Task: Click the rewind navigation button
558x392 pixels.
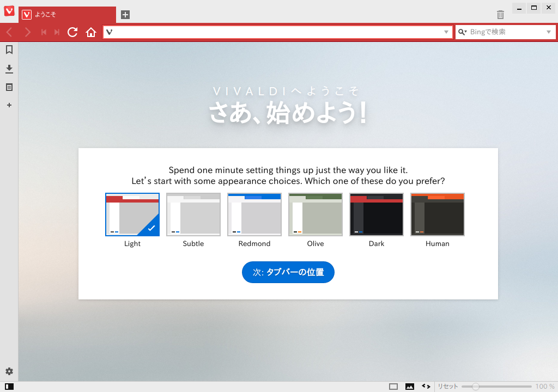Action: 44,32
